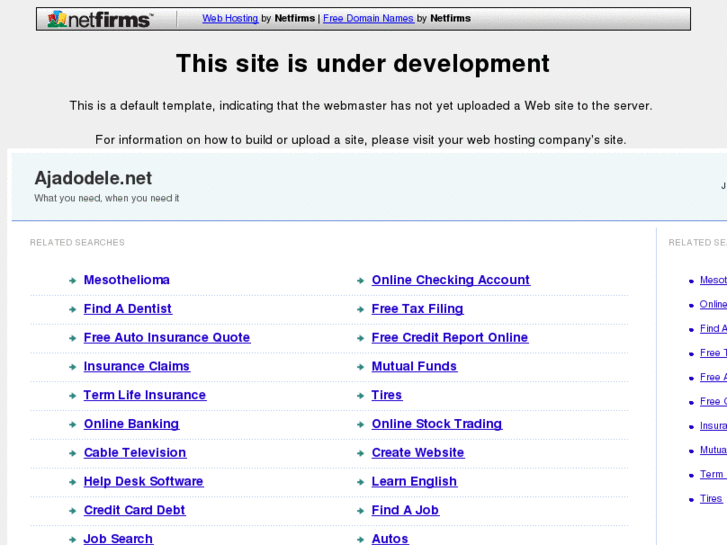This screenshot has height=545, width=727.
Task: Open the Mesothelioma related search
Action: point(127,280)
